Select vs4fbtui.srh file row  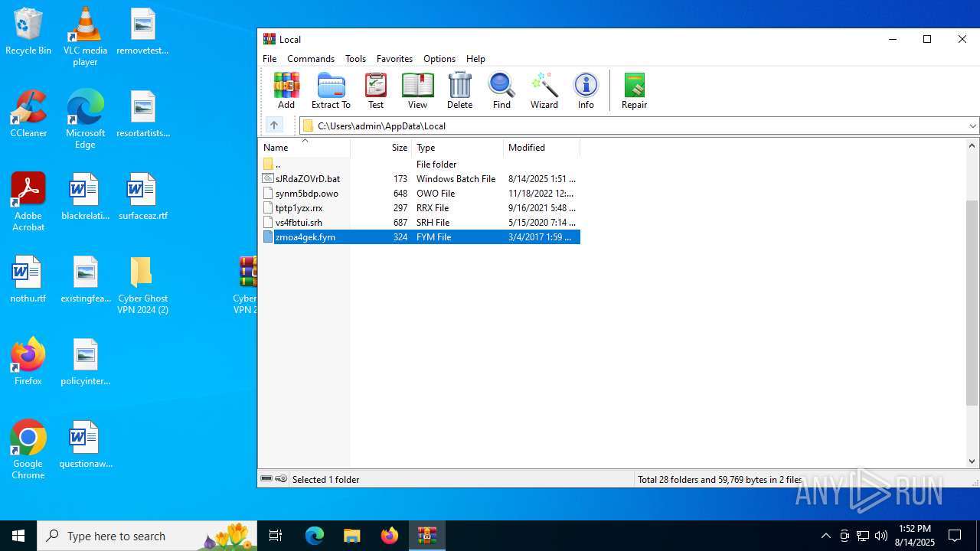pos(420,222)
